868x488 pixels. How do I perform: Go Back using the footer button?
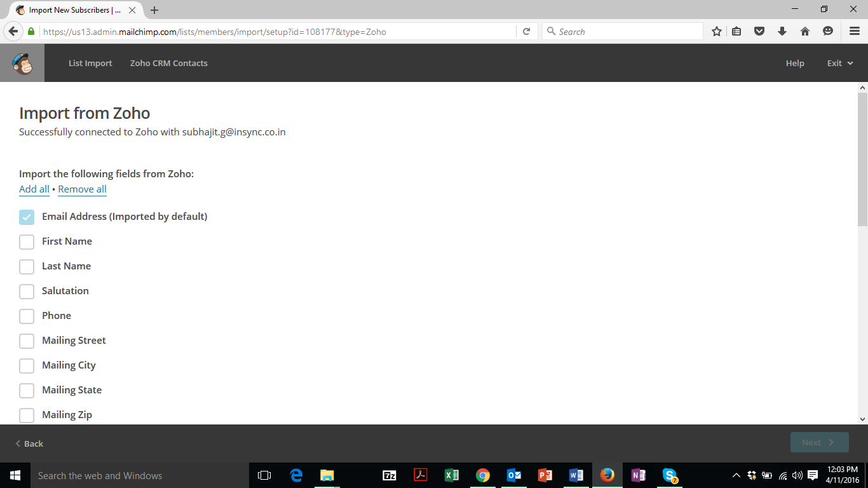(29, 444)
